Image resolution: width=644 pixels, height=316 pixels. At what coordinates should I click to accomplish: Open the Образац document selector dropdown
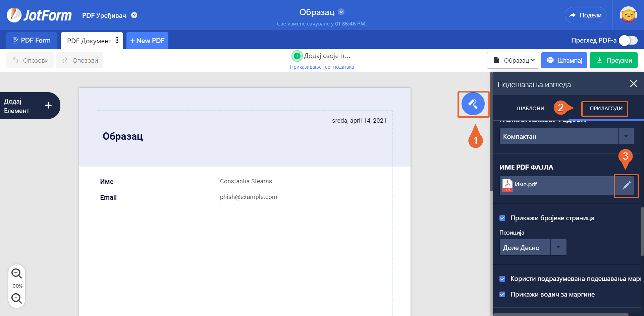point(513,60)
